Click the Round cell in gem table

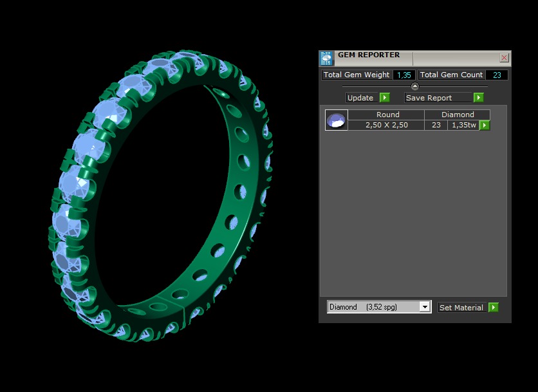point(386,115)
